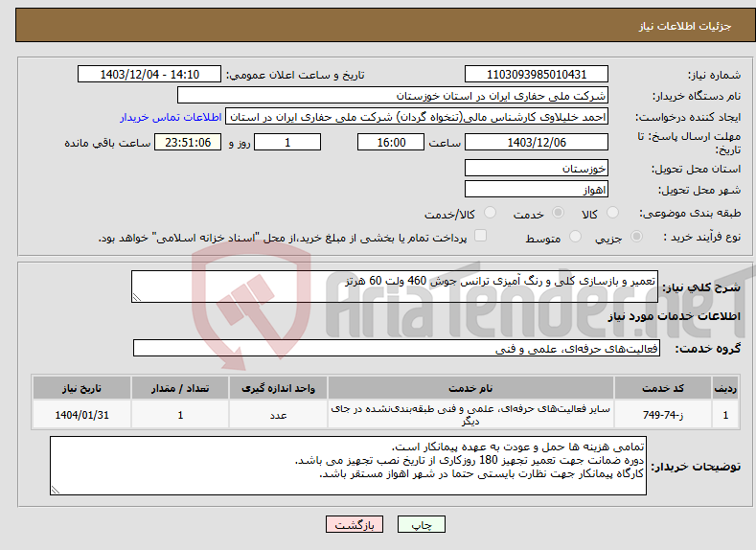Viewport: 756px width, 550px height.
Task: Click the نام خدمت column header
Action: (x=470, y=388)
